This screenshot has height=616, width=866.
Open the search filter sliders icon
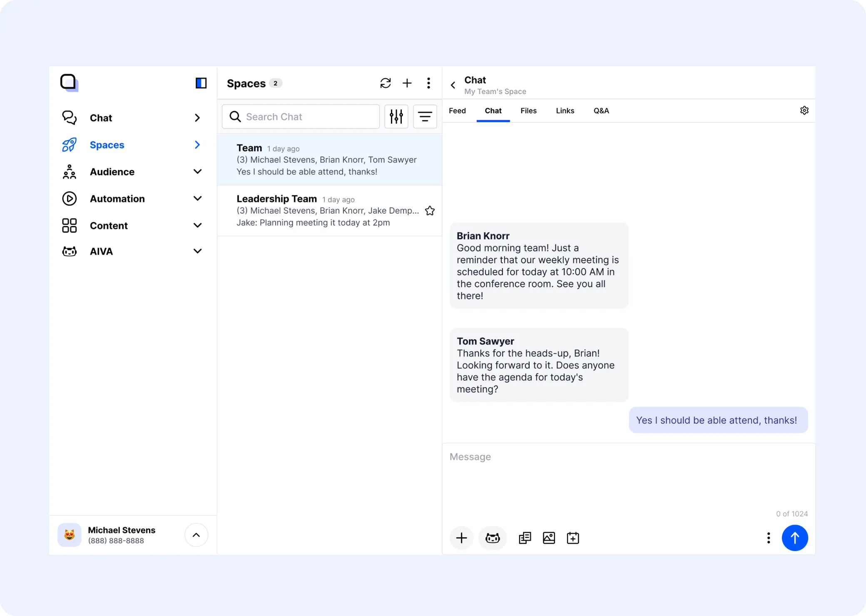tap(396, 117)
